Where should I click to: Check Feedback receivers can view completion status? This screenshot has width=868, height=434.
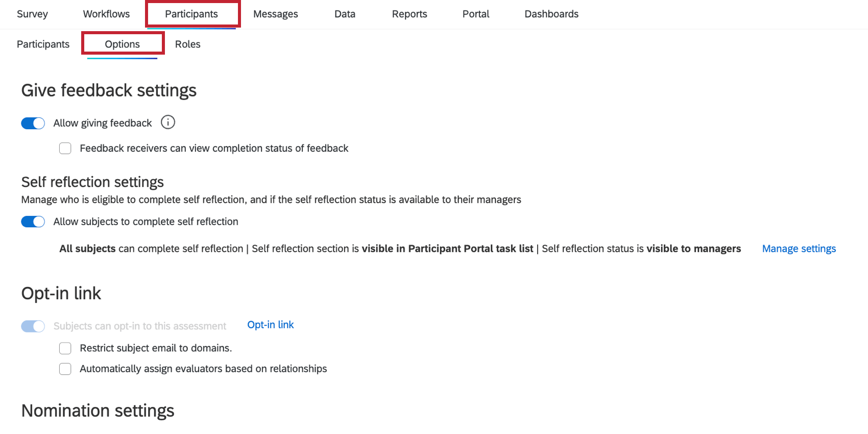65,149
